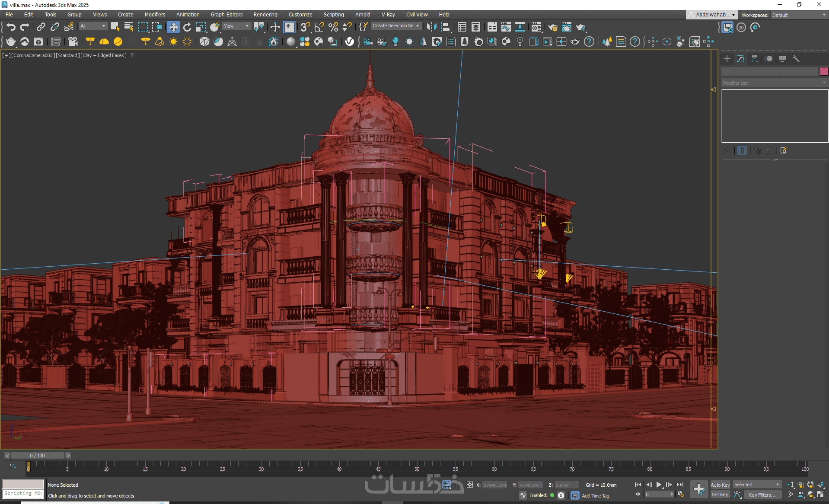Click the pink object color swatch
Screen dimensions: 829x504
(824, 71)
